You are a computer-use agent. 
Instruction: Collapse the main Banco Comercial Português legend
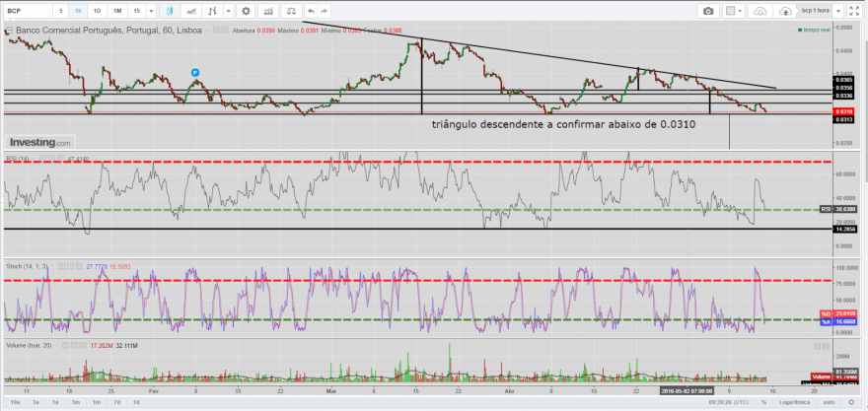(9, 31)
